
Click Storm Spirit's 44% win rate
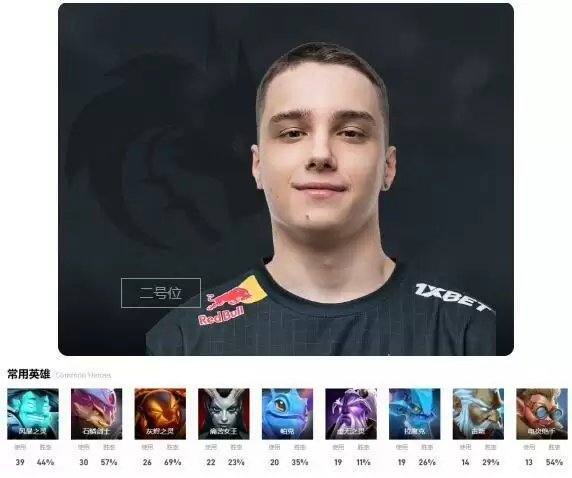(45, 462)
